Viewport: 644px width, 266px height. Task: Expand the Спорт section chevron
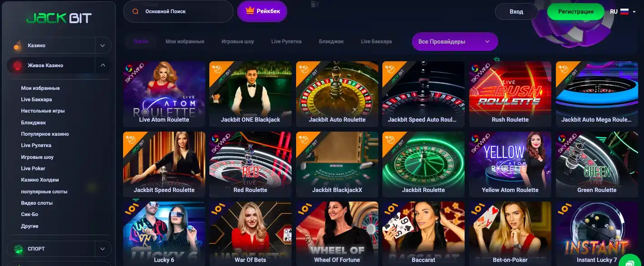103,249
